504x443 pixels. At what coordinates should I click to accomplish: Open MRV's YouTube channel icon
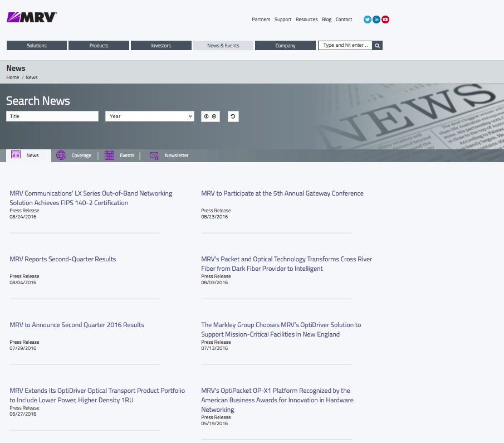tap(385, 20)
